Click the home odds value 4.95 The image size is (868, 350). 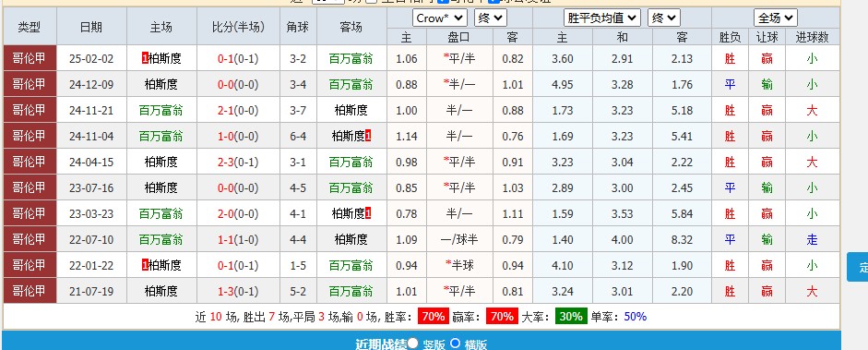pos(563,85)
